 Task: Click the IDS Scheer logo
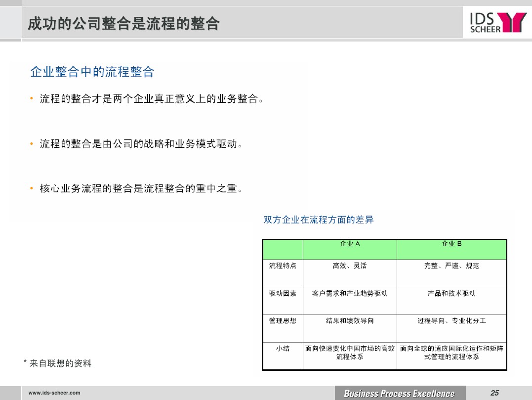click(x=498, y=22)
